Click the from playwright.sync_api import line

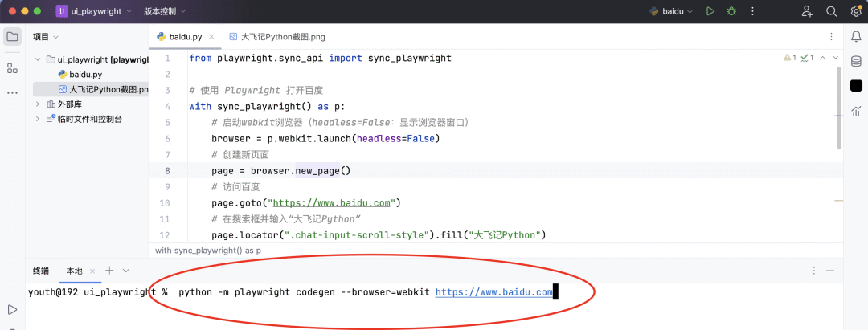point(320,58)
